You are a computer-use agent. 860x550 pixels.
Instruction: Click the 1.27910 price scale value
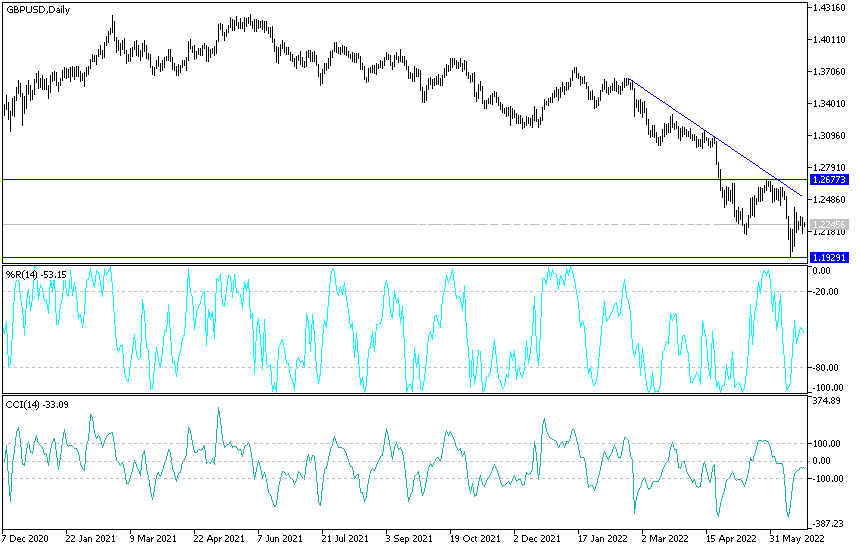click(x=829, y=168)
